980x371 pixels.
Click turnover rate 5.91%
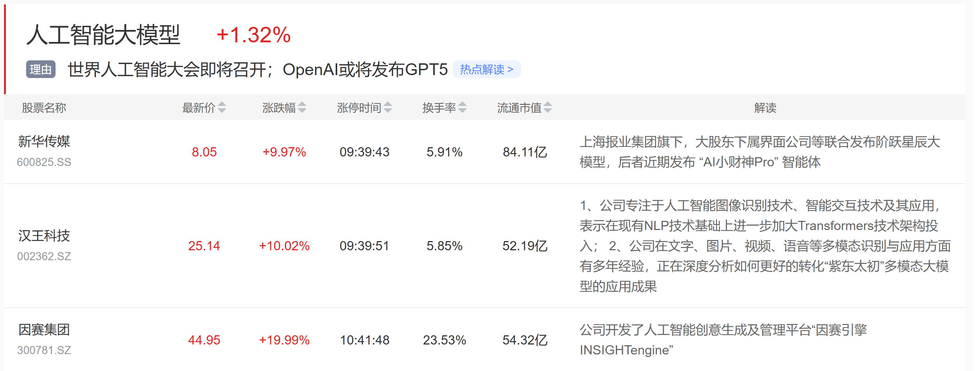point(444,152)
